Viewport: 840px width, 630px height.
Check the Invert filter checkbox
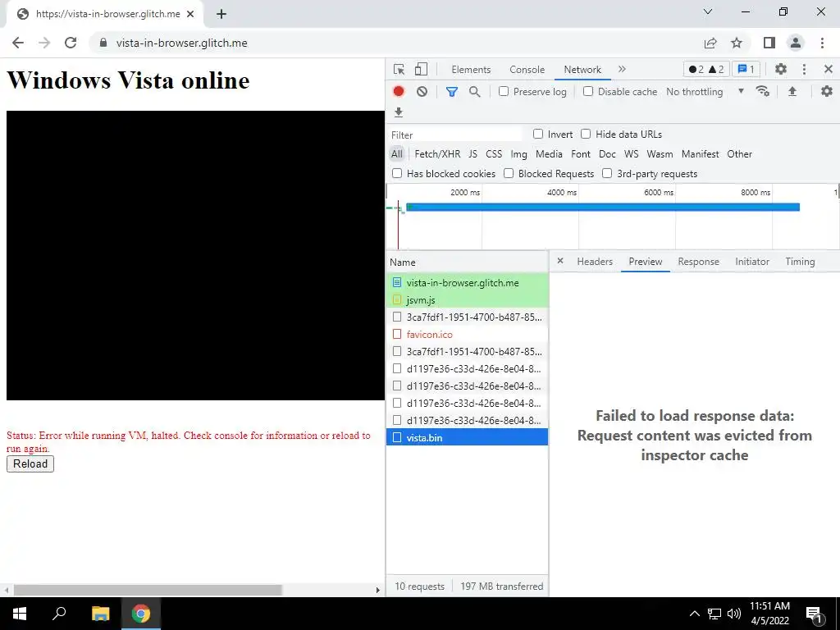[538, 134]
